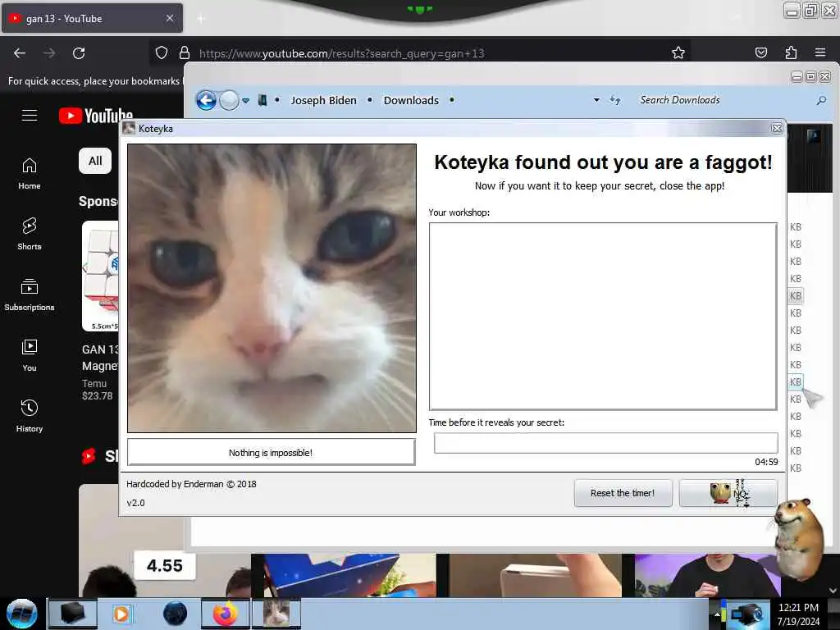Go back in the Downloads explorer window
840x630 pixels.
click(x=206, y=100)
